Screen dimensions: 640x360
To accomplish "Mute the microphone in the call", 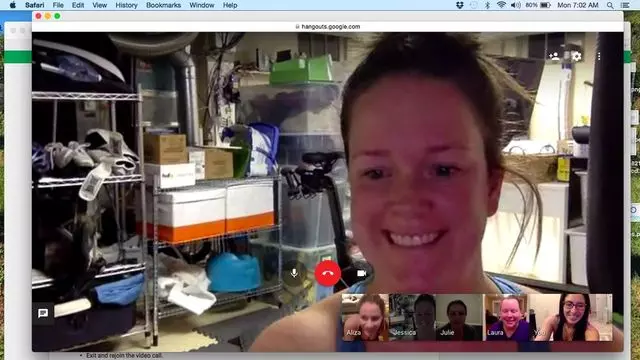I will [294, 273].
